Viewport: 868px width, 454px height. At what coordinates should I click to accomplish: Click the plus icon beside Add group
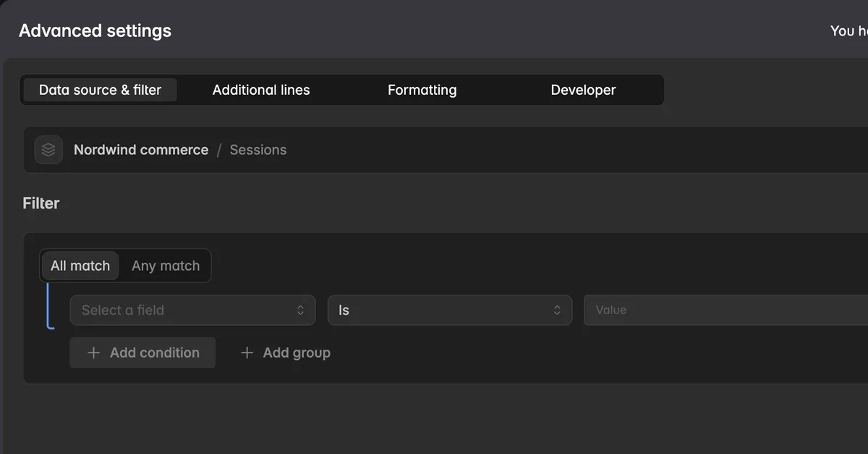247,353
